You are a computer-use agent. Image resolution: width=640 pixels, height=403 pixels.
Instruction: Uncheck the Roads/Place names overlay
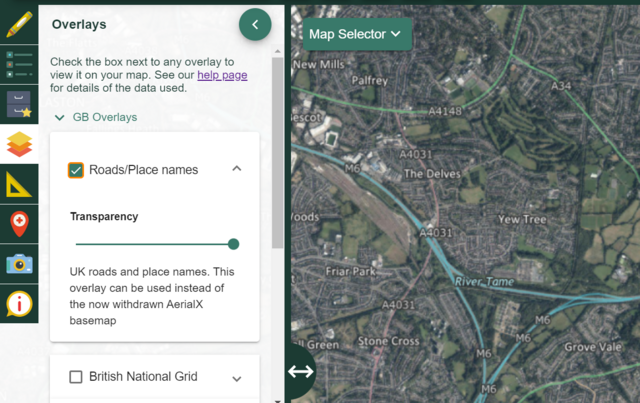pos(76,170)
